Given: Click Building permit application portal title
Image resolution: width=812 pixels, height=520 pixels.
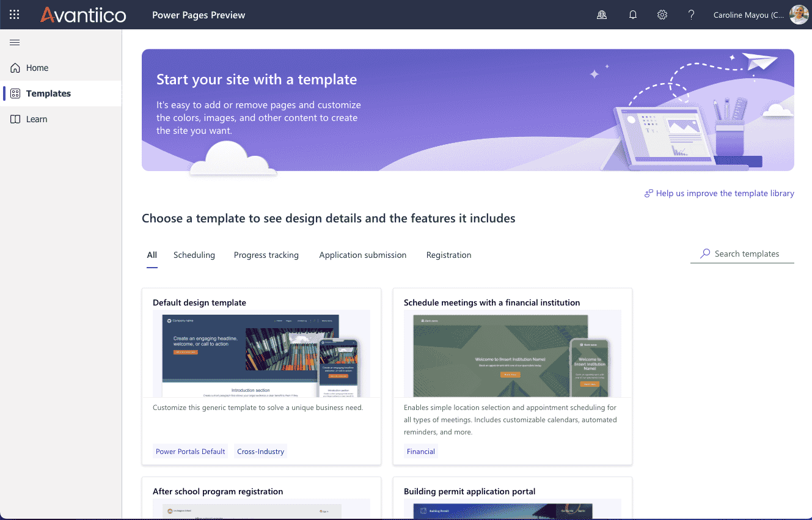Looking at the screenshot, I should click(470, 491).
